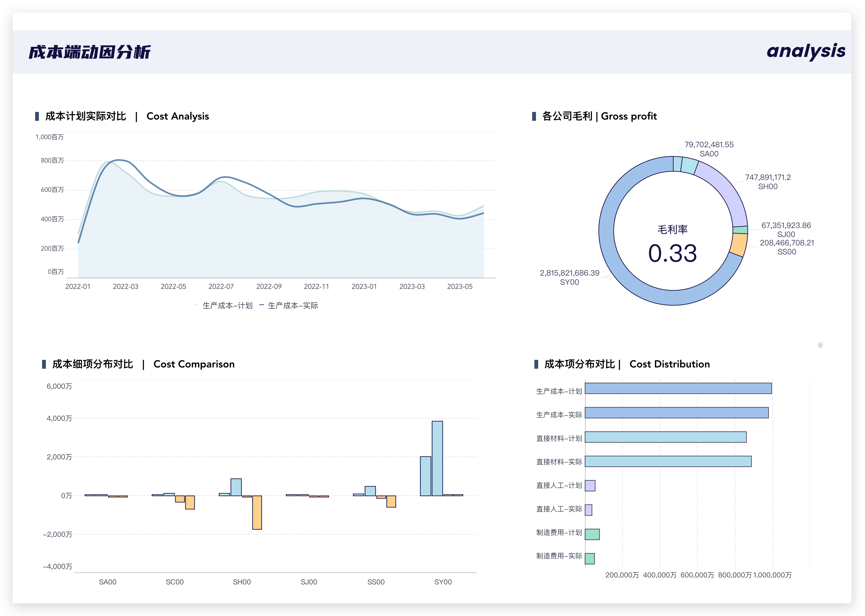Click the 直接人工–计划 purple bar
Viewport: 865px width, 616px height.
(590, 485)
